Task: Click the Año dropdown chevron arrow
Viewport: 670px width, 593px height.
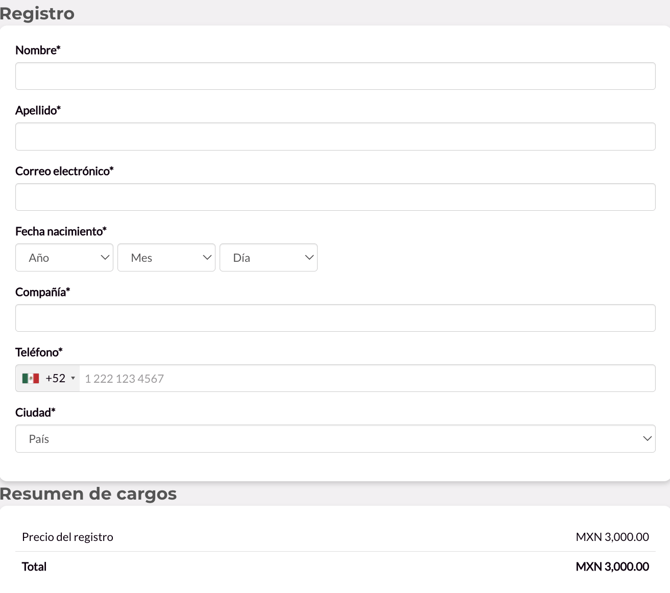Action: tap(105, 258)
